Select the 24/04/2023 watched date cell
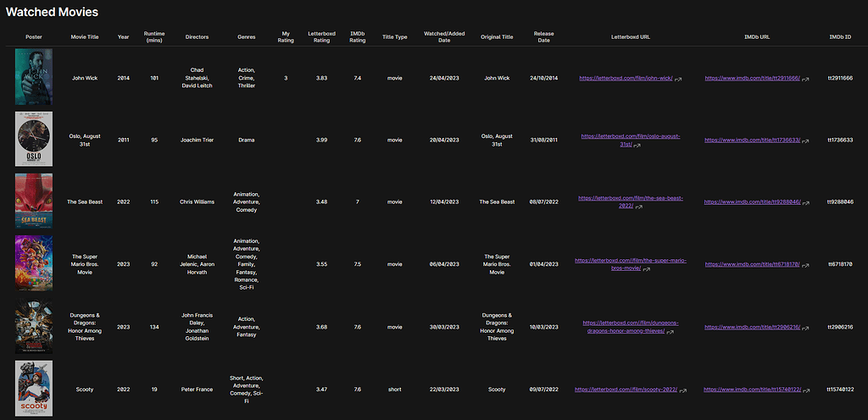Viewport: 868px width, 420px height. pyautogui.click(x=444, y=79)
